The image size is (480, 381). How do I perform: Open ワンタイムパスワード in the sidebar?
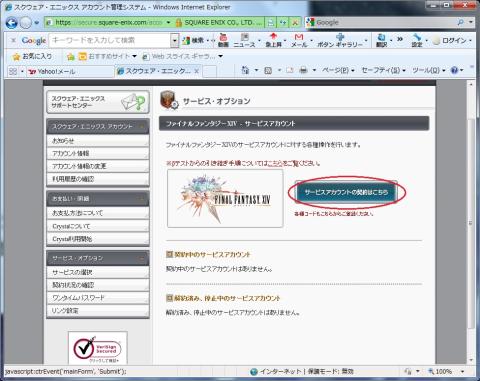coord(98,298)
